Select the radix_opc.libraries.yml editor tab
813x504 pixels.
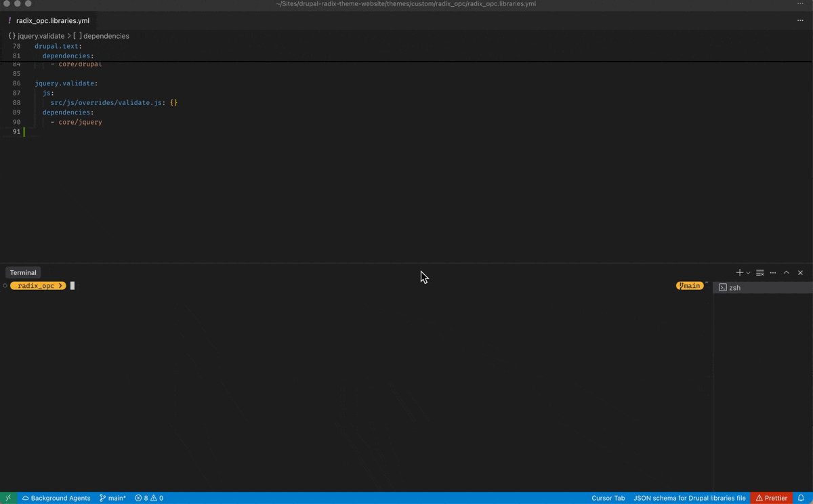(x=52, y=20)
